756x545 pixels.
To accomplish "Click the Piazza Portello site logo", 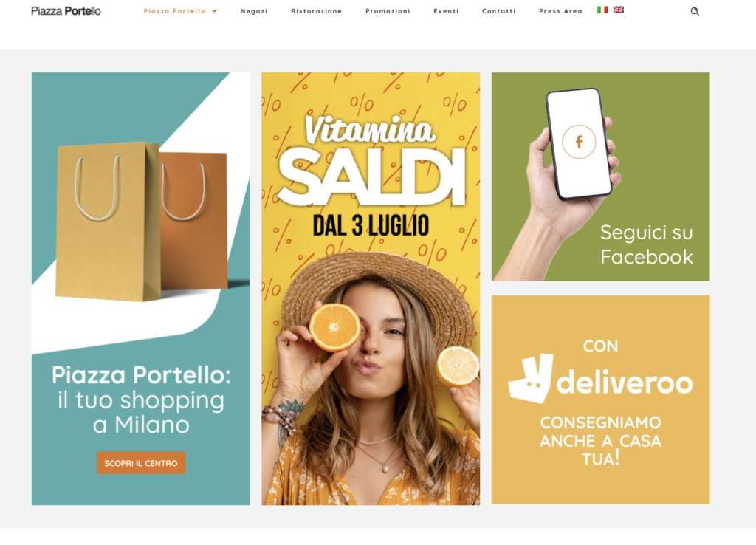I will click(66, 10).
